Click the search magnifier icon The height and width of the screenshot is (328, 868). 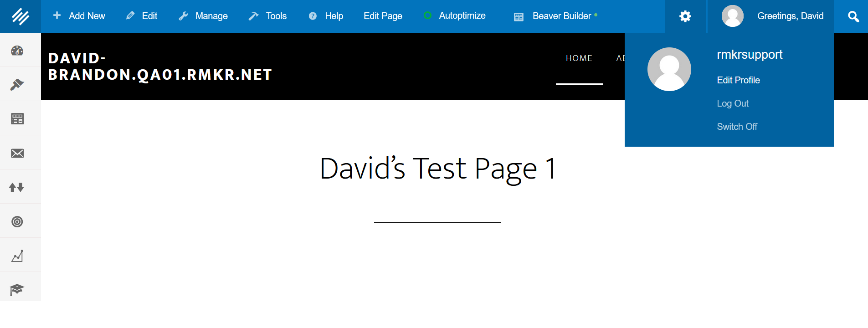pyautogui.click(x=853, y=16)
